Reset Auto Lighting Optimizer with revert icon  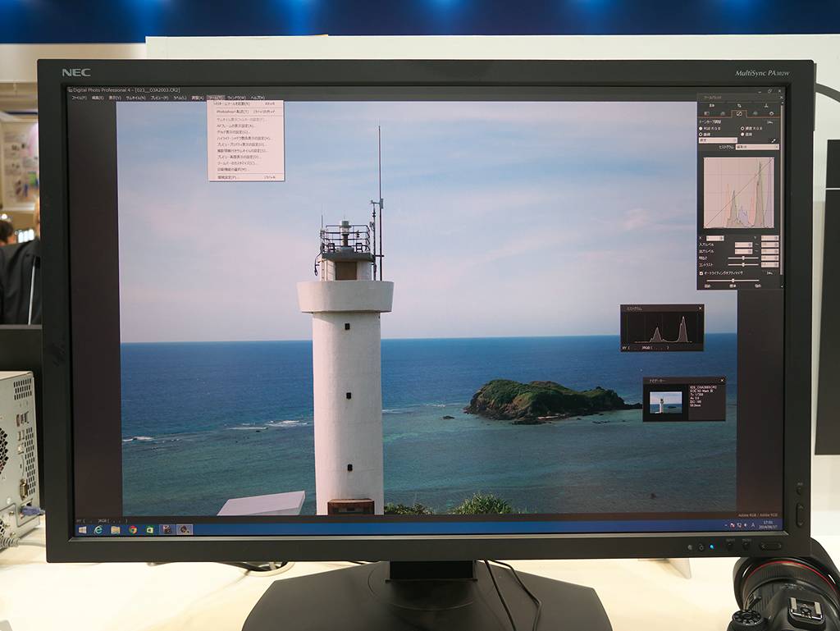point(769,273)
